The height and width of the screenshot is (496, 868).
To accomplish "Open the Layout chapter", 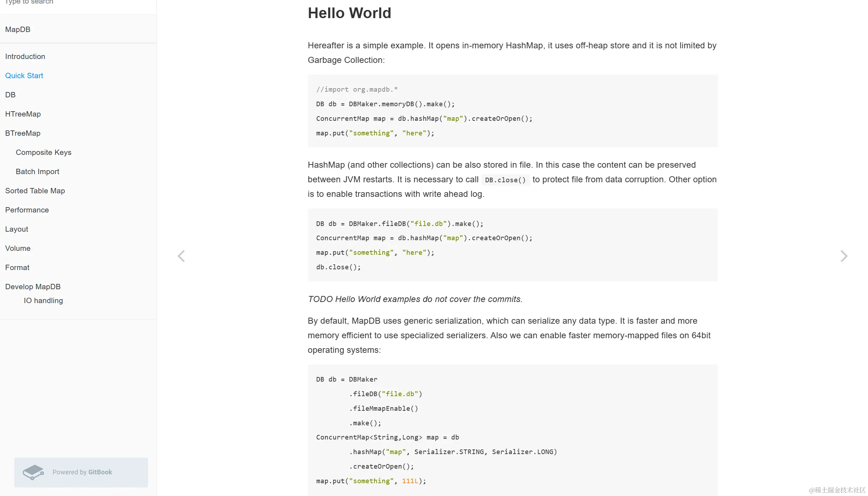I will [17, 229].
